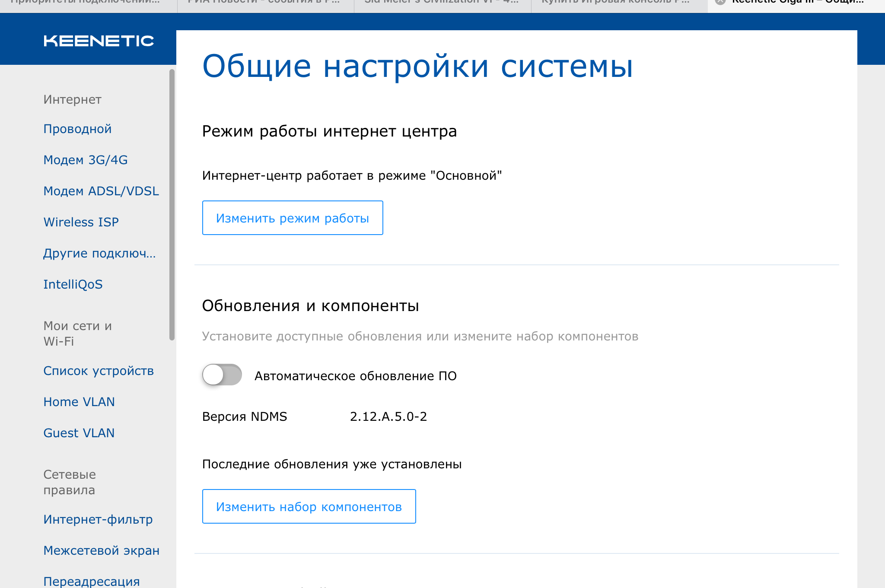Click the Обновления и компоненты heading
The height and width of the screenshot is (588, 885).
[310, 305]
